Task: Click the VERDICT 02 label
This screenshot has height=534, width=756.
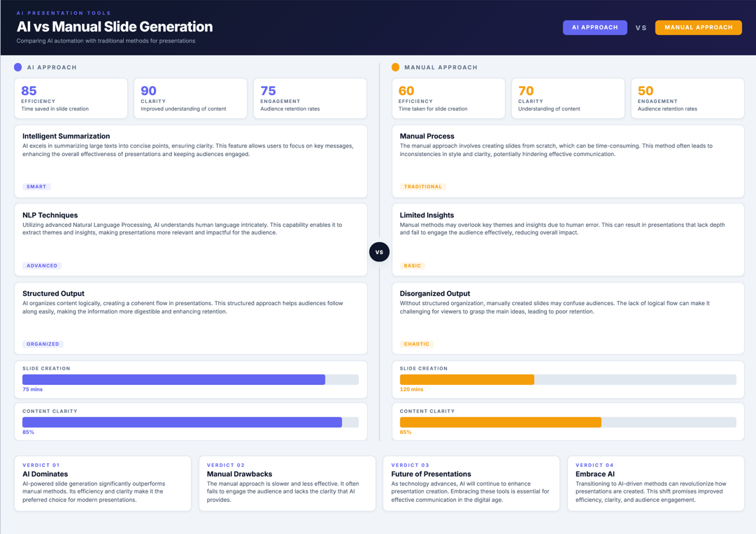Action: [226, 465]
